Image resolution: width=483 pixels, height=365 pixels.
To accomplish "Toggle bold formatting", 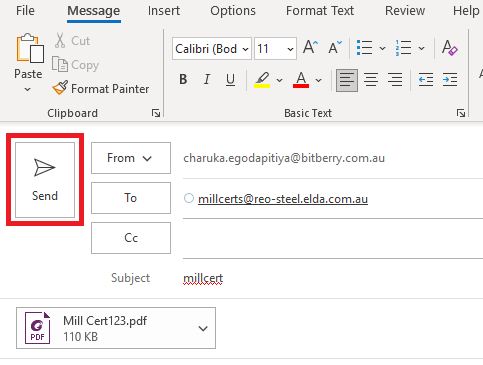I will (x=183, y=79).
